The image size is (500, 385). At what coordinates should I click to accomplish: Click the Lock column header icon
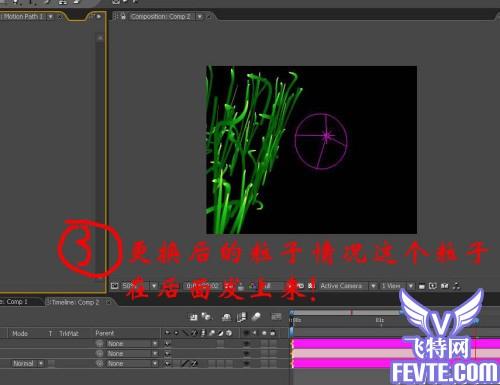point(273,333)
